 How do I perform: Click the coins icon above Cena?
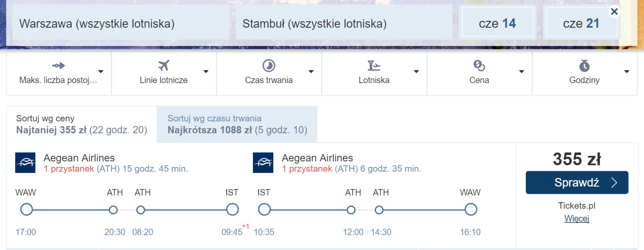tap(479, 66)
